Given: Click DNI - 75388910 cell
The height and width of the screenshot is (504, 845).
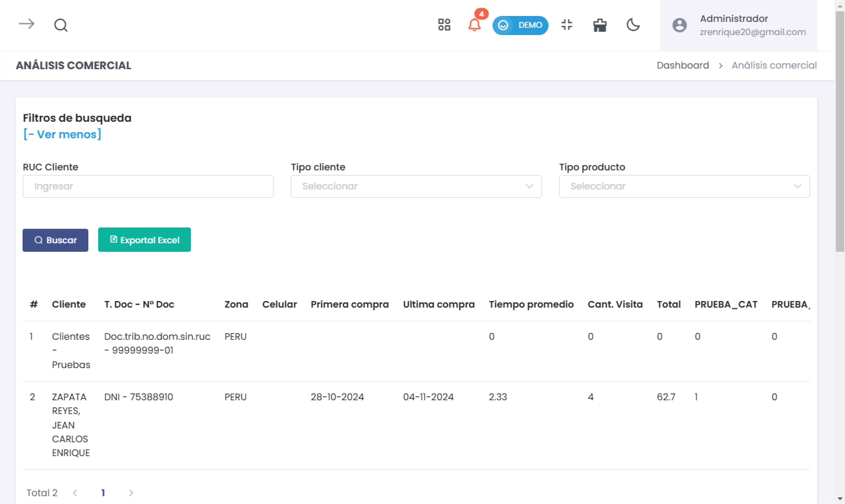Looking at the screenshot, I should [139, 397].
